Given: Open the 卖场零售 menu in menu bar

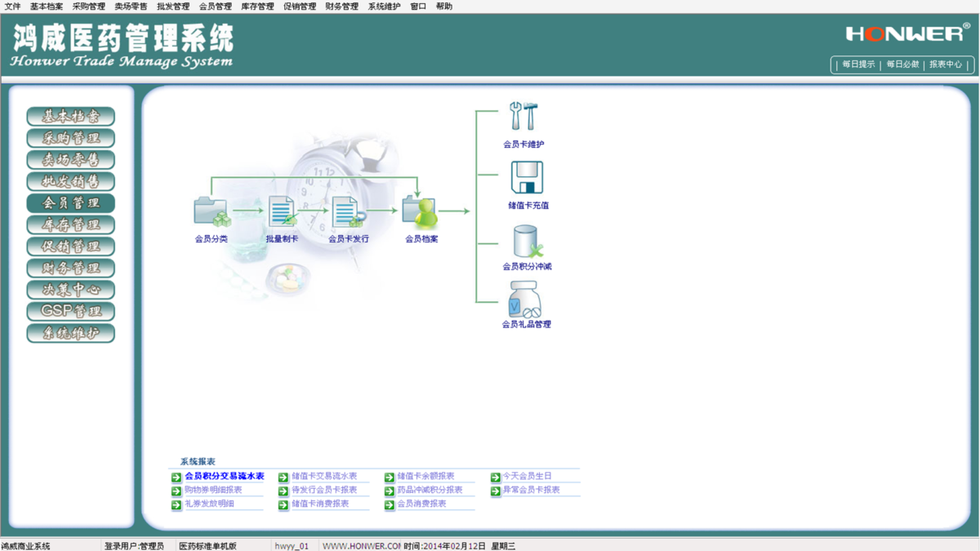Looking at the screenshot, I should (x=131, y=7).
